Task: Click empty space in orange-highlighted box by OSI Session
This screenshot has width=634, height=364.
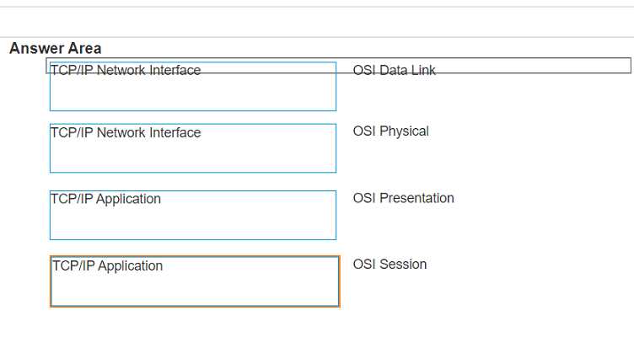Action: [x=194, y=290]
